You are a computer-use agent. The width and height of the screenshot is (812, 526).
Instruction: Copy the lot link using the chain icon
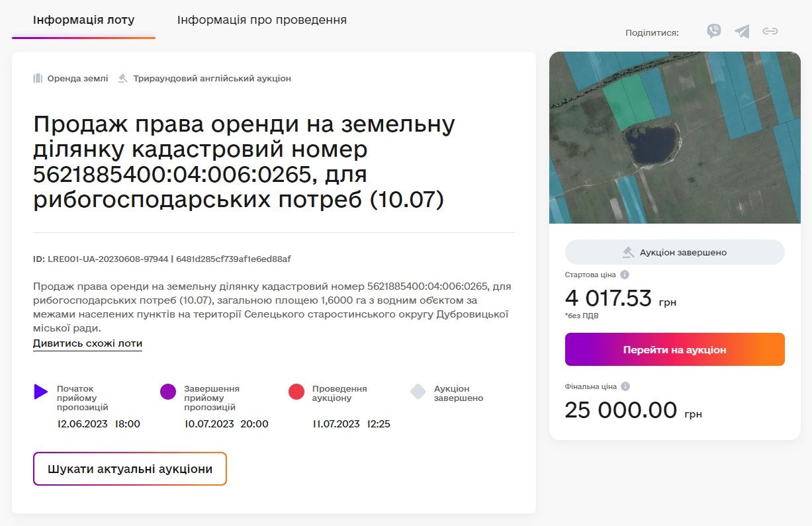click(770, 31)
